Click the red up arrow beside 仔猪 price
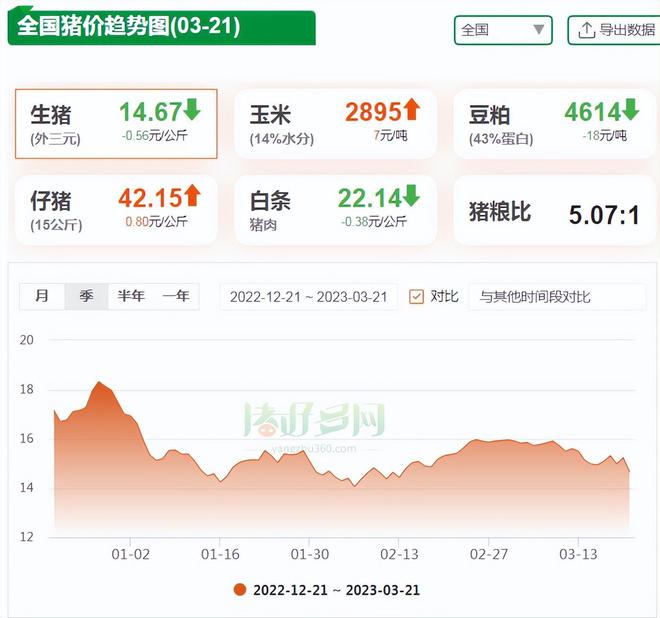The height and width of the screenshot is (618, 660). tap(193, 196)
